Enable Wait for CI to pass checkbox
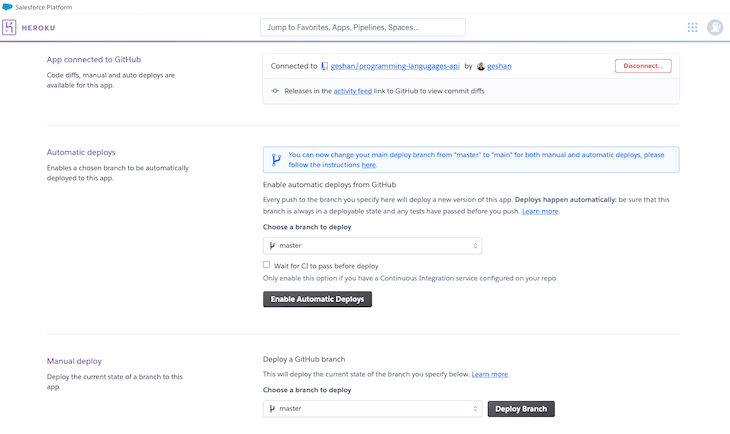 click(x=267, y=265)
